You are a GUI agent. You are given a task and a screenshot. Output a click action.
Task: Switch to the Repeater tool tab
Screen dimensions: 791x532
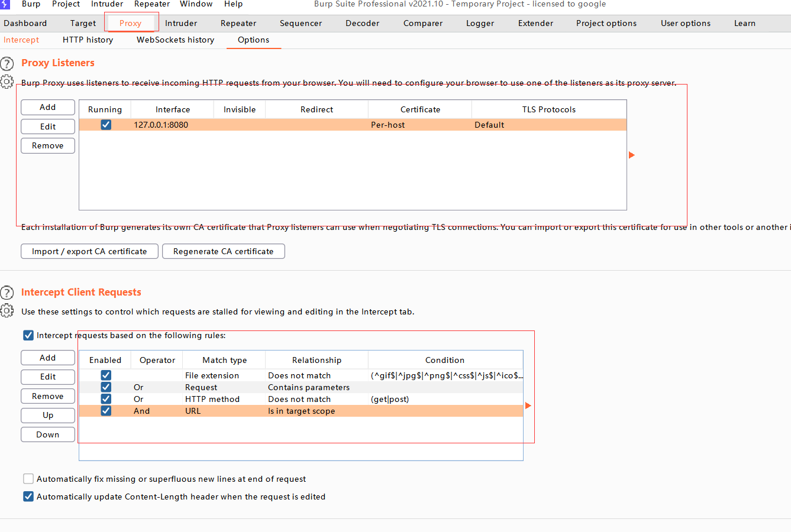(x=238, y=23)
